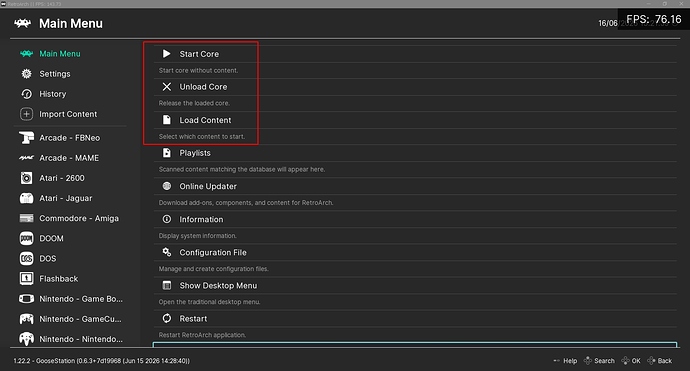Open the Online Updater entry

click(415, 186)
